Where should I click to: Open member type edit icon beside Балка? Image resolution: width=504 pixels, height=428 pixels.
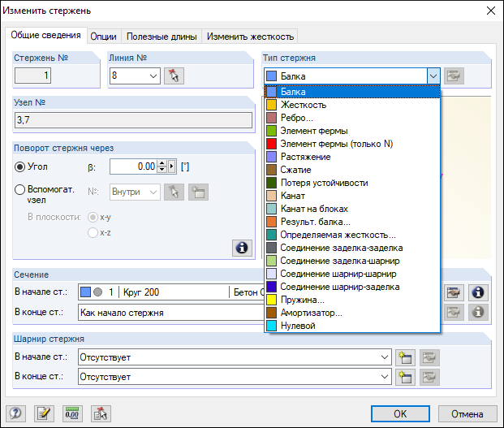pos(454,76)
